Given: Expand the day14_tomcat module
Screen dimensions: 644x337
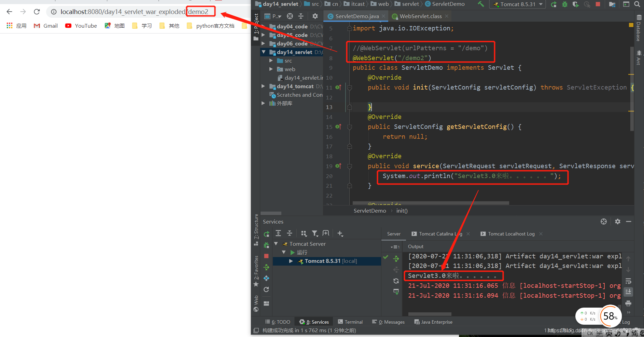Looking at the screenshot, I should click(263, 86).
